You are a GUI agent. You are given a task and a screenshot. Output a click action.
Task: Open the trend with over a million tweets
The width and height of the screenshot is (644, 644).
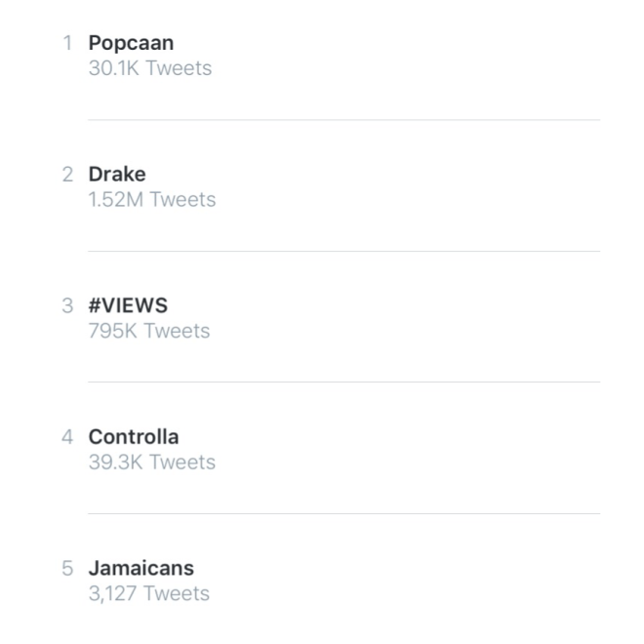[117, 175]
